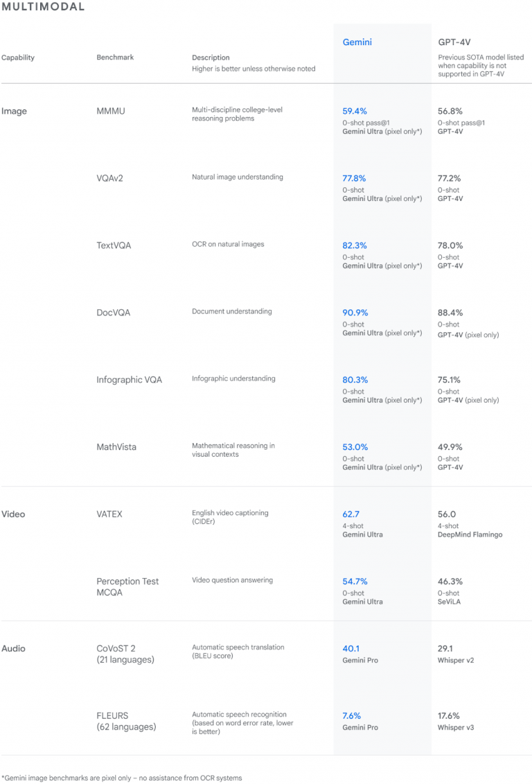Image resolution: width=532 pixels, height=784 pixels.
Task: Select the Video capability row label
Action: click(14, 514)
